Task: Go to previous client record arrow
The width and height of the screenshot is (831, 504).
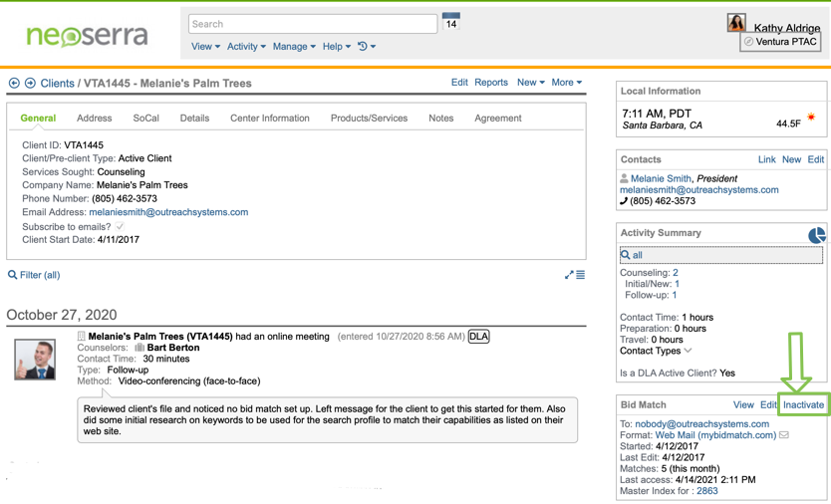Action: [14, 84]
